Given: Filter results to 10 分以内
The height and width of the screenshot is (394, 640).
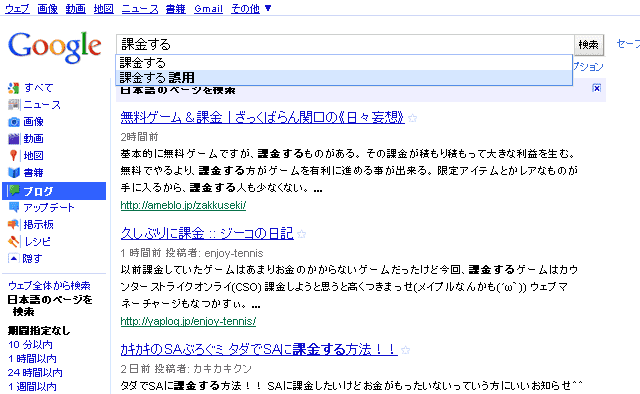Looking at the screenshot, I should (30, 345).
